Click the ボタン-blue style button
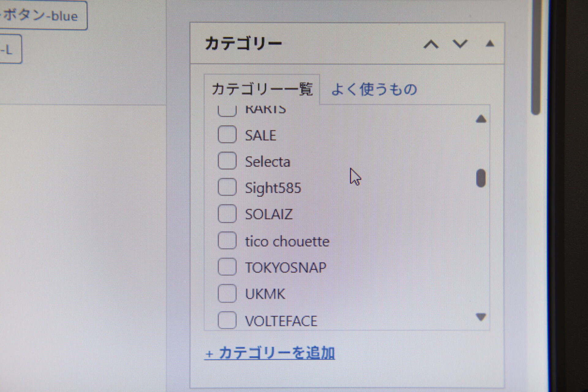This screenshot has width=588, height=392. click(x=41, y=16)
